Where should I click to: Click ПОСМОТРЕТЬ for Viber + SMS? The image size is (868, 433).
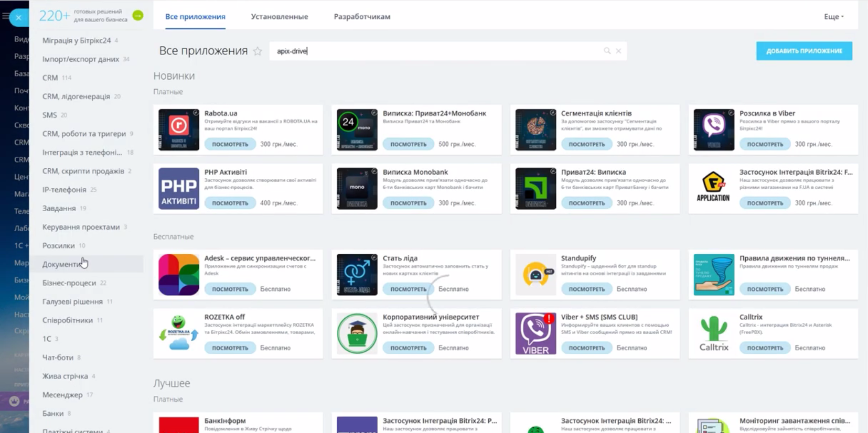click(587, 348)
